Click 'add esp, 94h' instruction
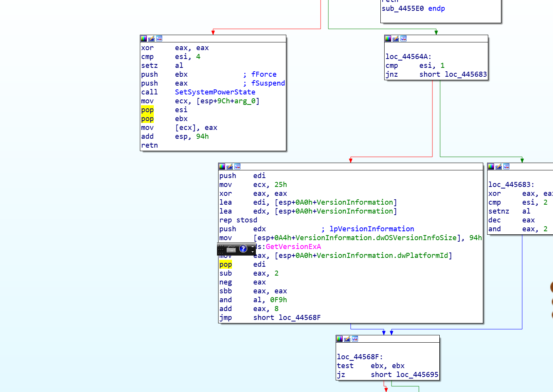 pyautogui.click(x=175, y=136)
